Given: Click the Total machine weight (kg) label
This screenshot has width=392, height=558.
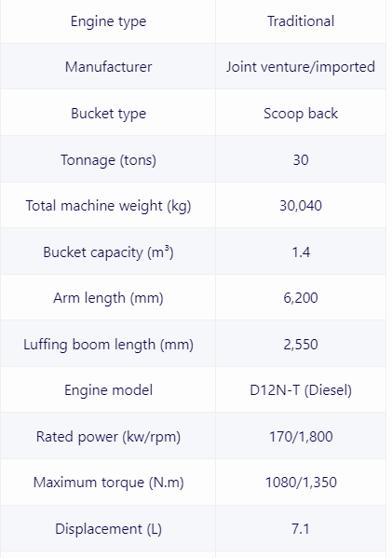Looking at the screenshot, I should [x=108, y=205].
